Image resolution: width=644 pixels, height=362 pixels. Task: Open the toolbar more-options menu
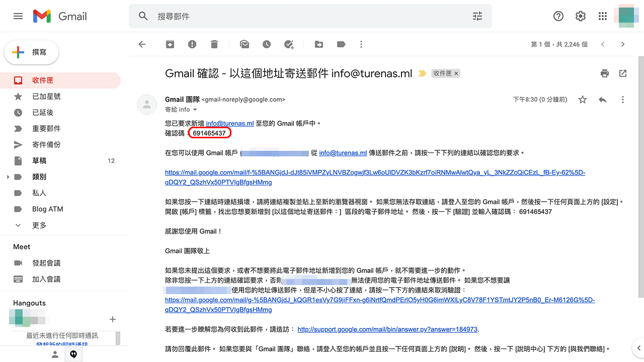point(361,44)
